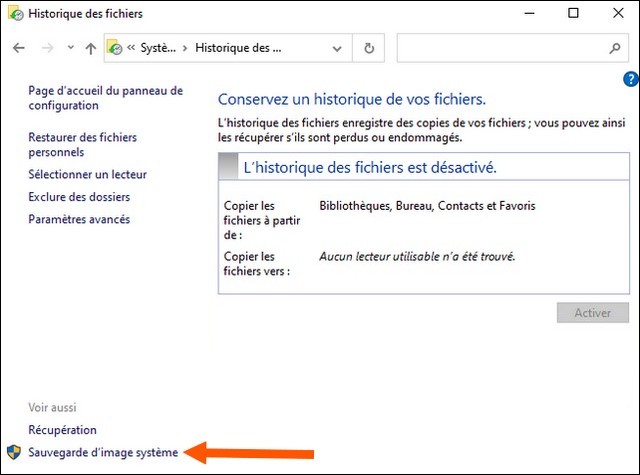Click heading 'Conservez un historique de vos fichiers.'

tap(352, 99)
